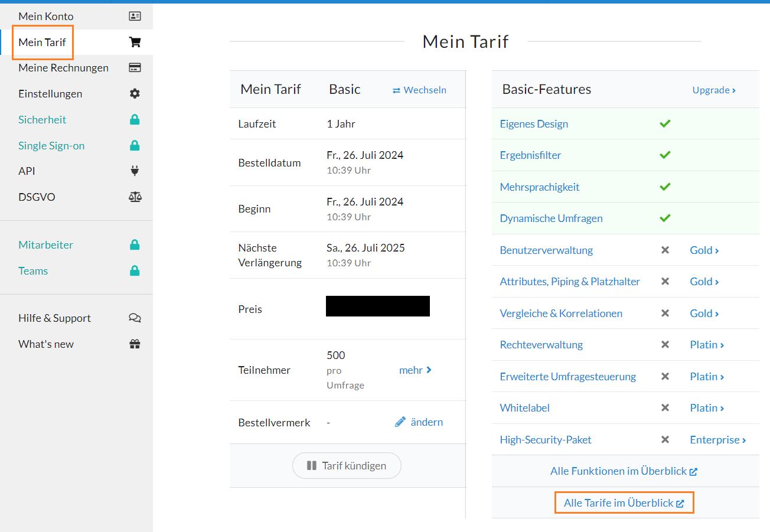Screen dimensions: 770x532
Task: Go to Teams in the sidebar
Action: (x=33, y=270)
